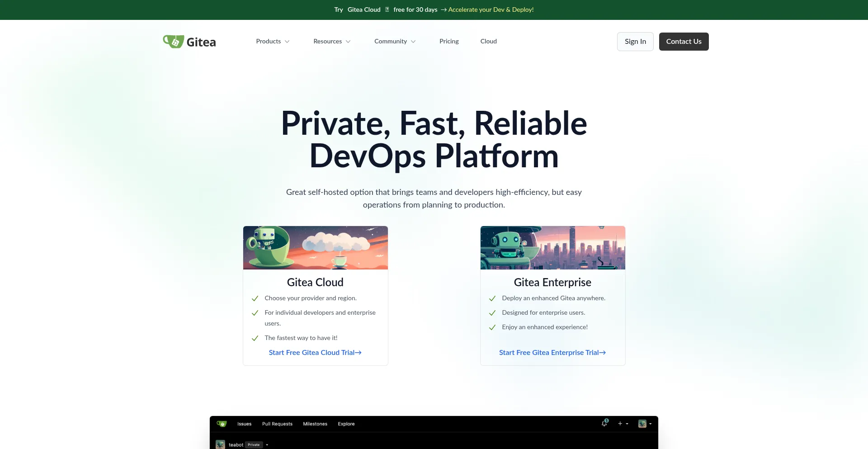The image size is (868, 449).
Task: Click the Contact Us button
Action: (684, 42)
